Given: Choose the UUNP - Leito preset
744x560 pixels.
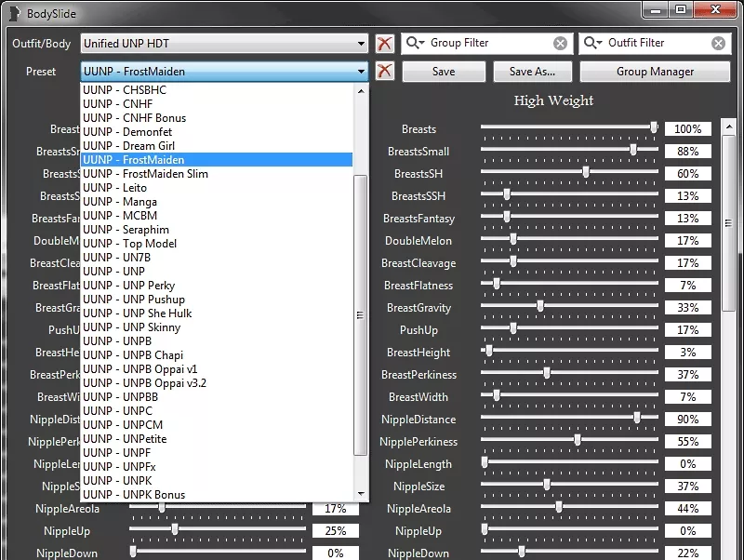Looking at the screenshot, I should point(217,188).
